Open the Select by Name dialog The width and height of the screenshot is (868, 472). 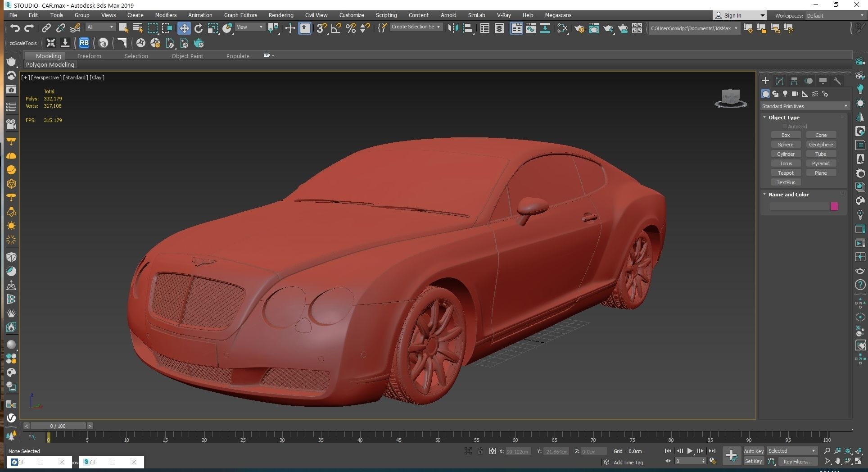pyautogui.click(x=138, y=28)
